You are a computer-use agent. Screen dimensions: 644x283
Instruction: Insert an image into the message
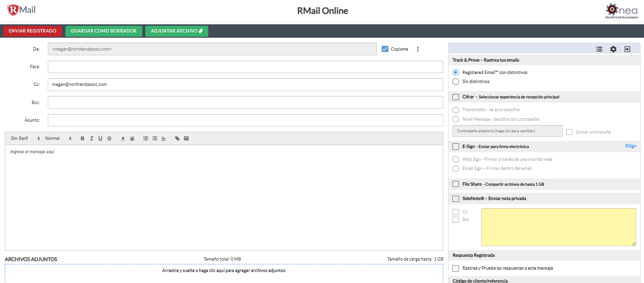click(186, 138)
